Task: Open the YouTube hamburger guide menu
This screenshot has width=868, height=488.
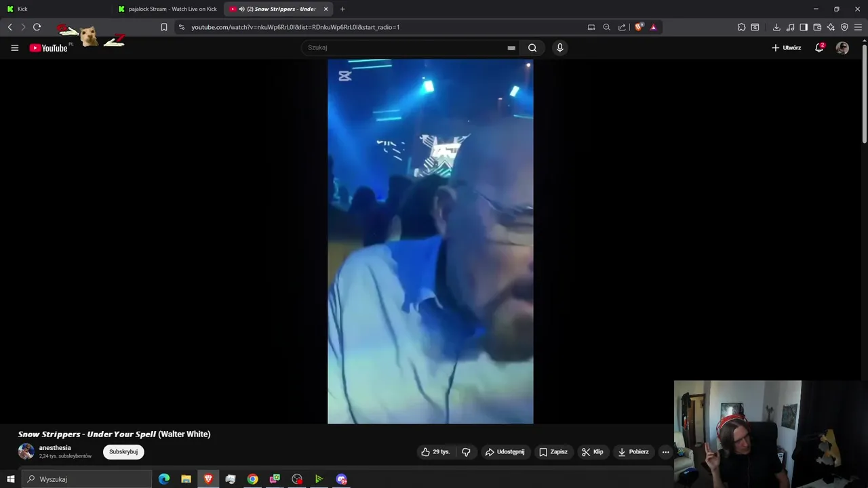Action: coord(14,48)
